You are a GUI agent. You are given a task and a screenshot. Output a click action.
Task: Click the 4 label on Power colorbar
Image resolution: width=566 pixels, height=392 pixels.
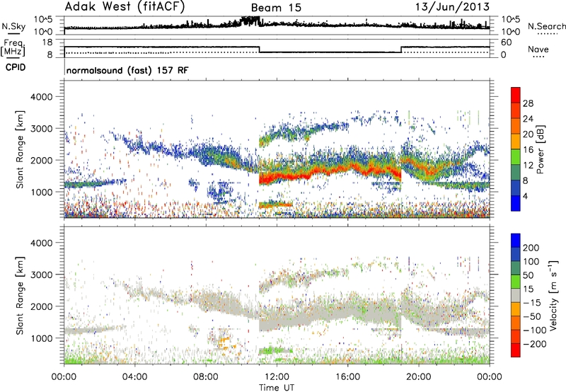coord(525,196)
